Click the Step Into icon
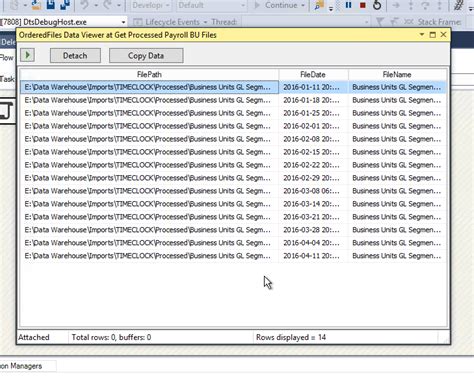Viewport: 474px width, 377px height. [x=411, y=5]
